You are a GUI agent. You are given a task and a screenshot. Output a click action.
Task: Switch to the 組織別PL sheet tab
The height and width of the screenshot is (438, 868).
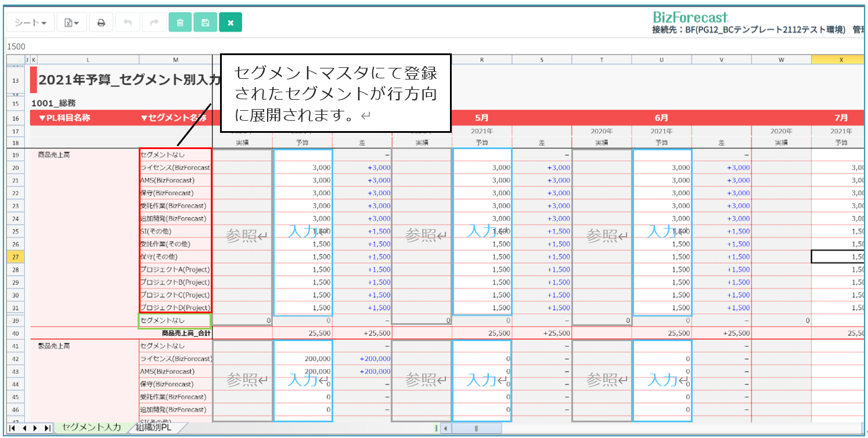[x=153, y=428]
